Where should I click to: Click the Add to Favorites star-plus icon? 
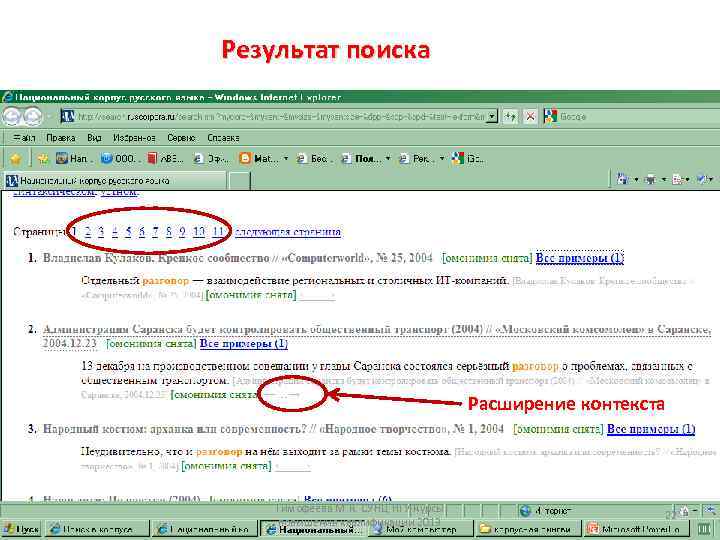(43, 159)
